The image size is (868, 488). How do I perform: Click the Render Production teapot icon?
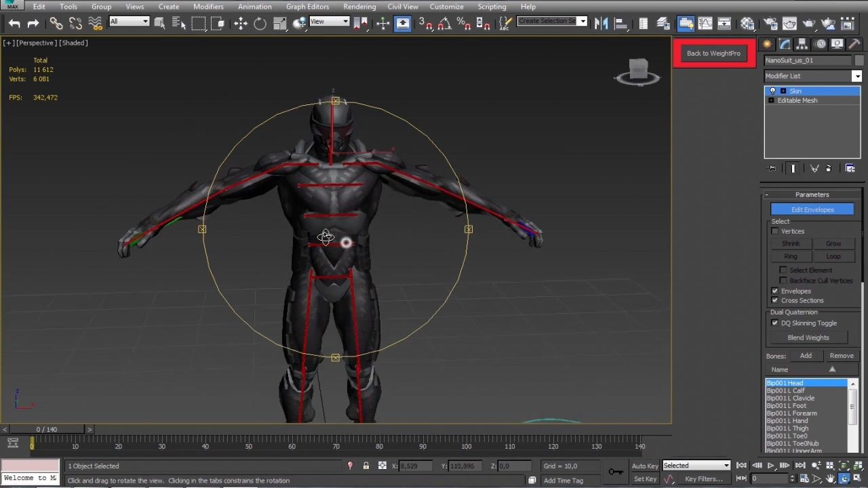809,24
